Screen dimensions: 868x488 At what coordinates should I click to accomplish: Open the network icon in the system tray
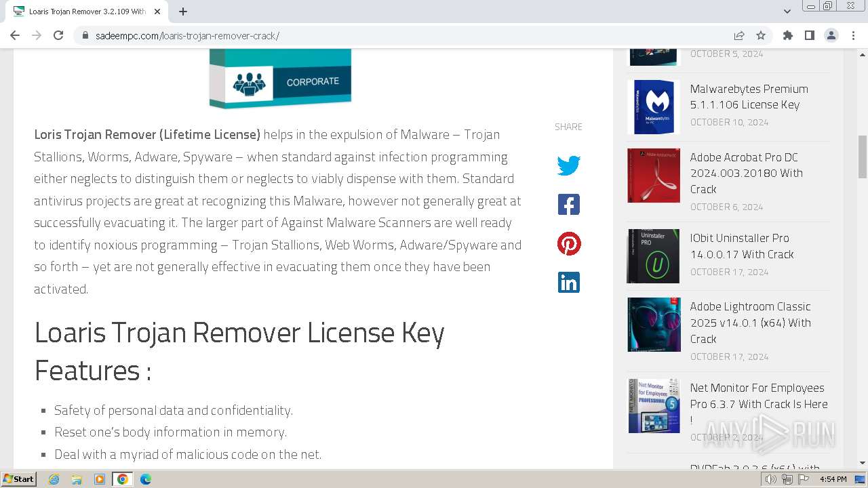(x=787, y=479)
